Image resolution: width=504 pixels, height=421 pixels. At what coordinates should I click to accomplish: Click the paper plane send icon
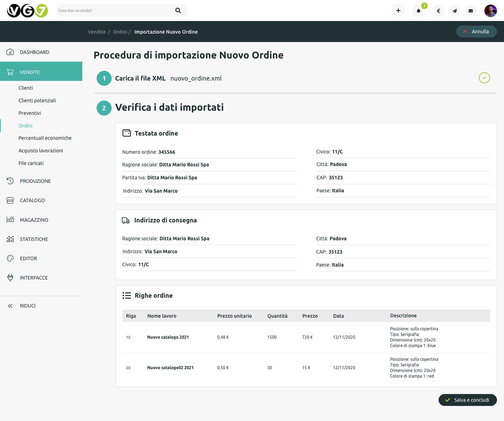pyautogui.click(x=454, y=11)
